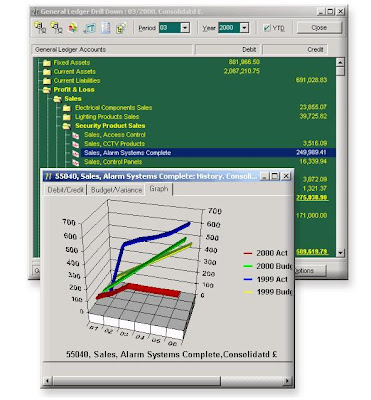Select the Fixed Assets tree row

click(x=72, y=62)
